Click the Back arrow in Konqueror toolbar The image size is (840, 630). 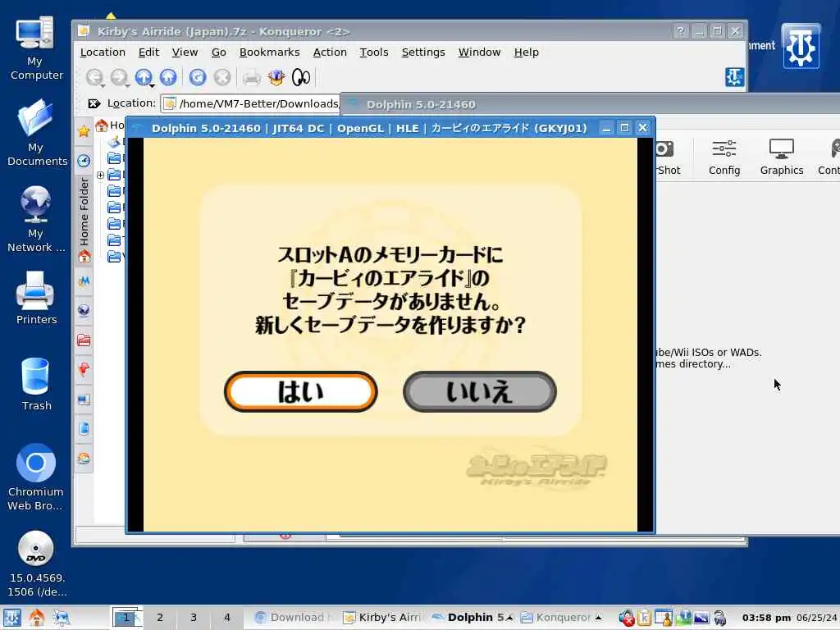click(94, 77)
